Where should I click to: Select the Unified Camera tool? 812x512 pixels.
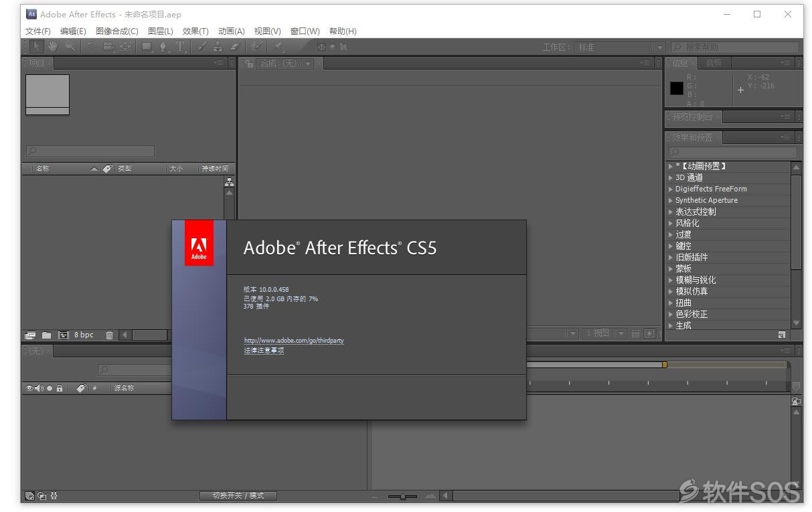click(108, 47)
